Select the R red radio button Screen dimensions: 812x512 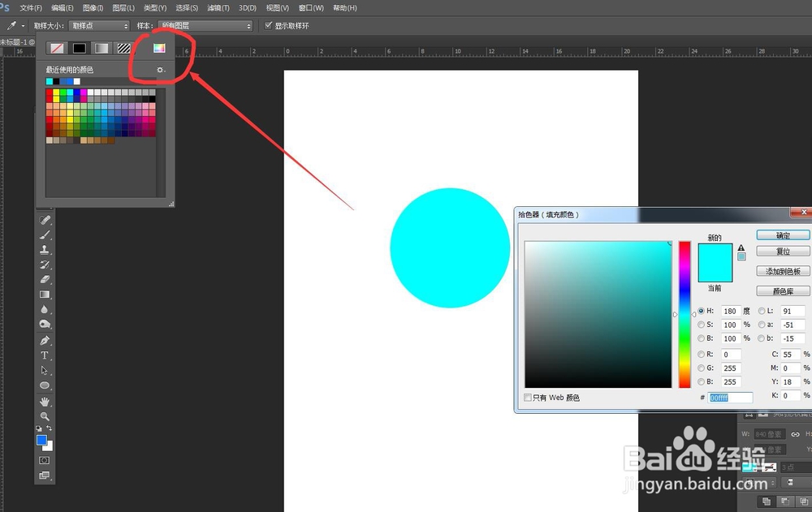701,355
